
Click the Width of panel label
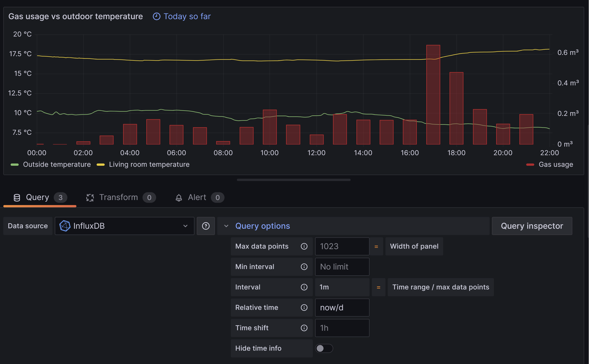click(x=414, y=246)
